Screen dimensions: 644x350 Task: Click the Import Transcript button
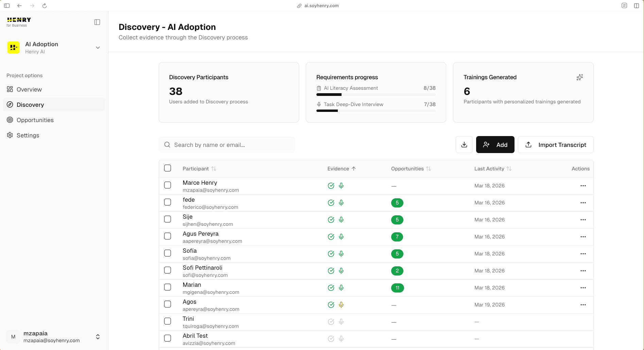[555, 145]
